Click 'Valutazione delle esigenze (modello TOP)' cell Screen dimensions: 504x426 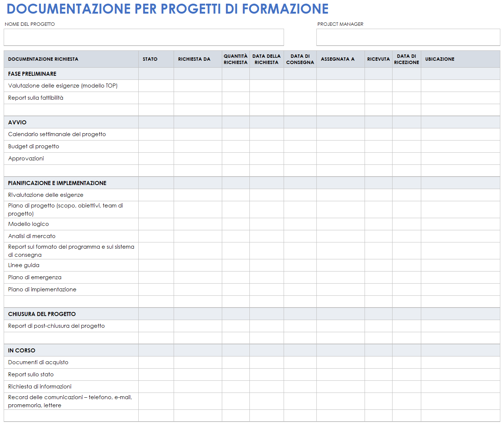(x=71, y=86)
